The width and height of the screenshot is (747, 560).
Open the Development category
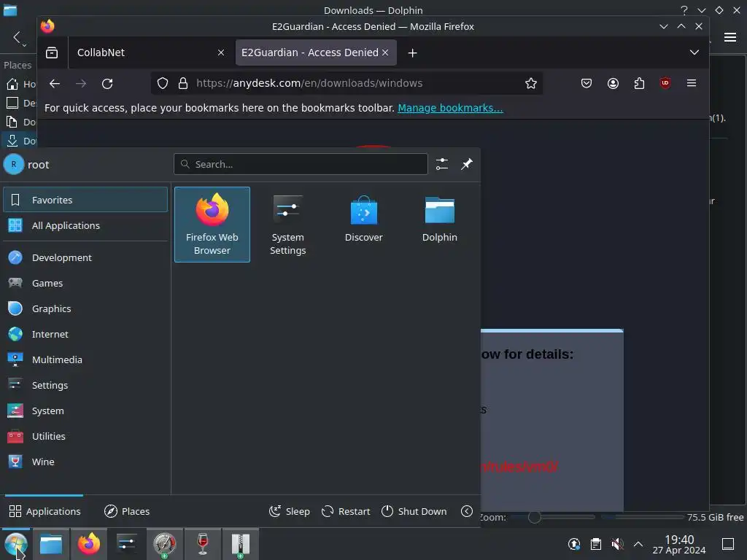85,257
